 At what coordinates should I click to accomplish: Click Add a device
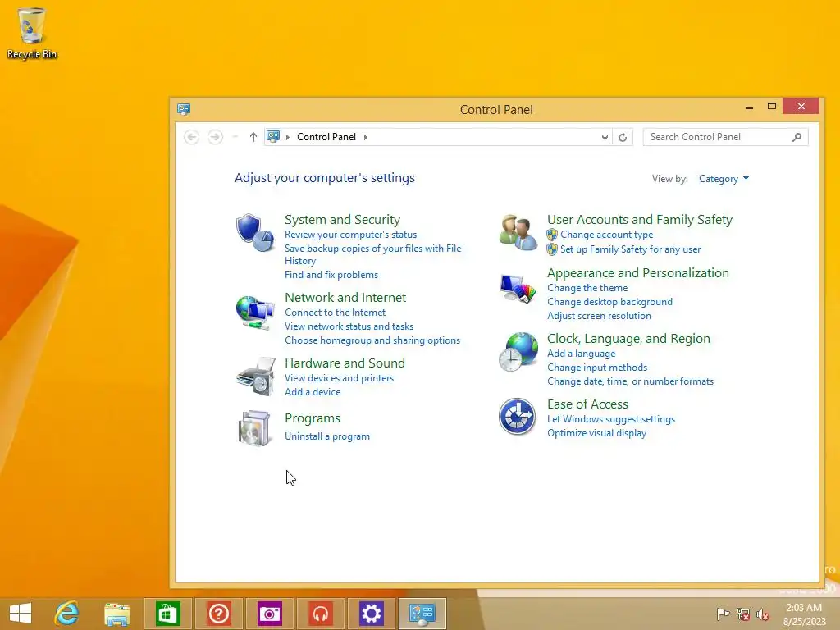click(313, 392)
